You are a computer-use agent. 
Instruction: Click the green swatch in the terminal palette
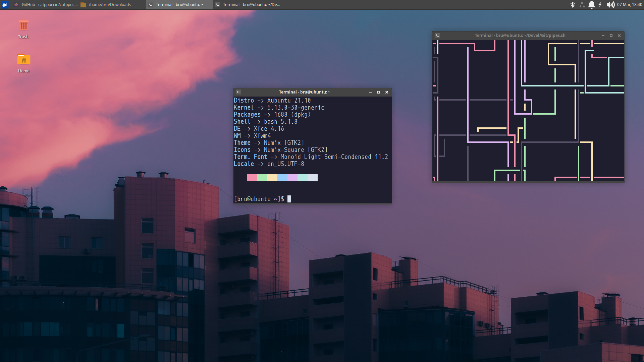pyautogui.click(x=262, y=178)
